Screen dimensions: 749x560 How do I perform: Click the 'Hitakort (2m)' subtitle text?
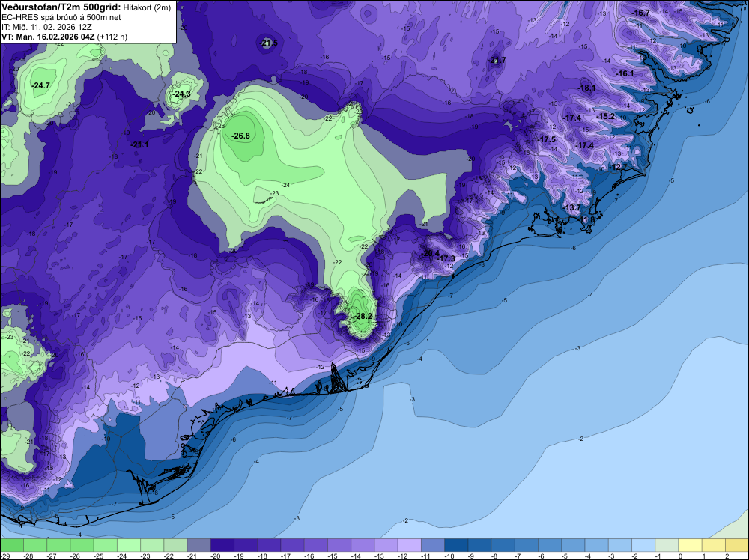147,7
